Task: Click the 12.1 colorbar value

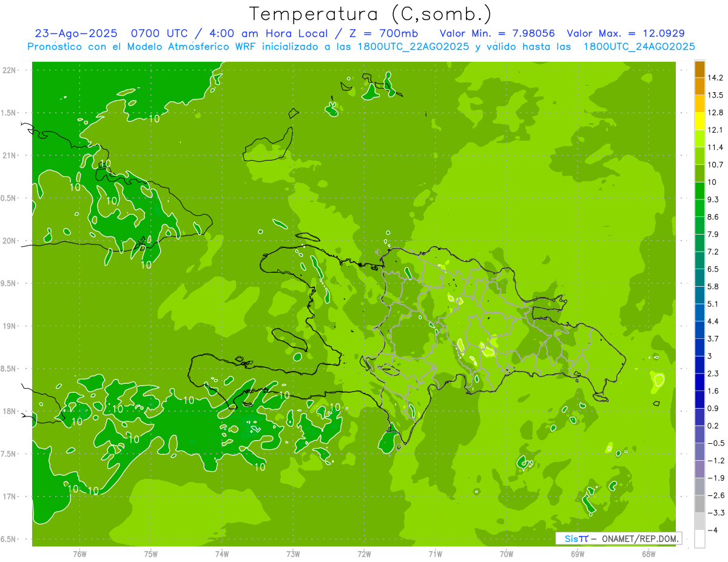Action: click(x=715, y=130)
